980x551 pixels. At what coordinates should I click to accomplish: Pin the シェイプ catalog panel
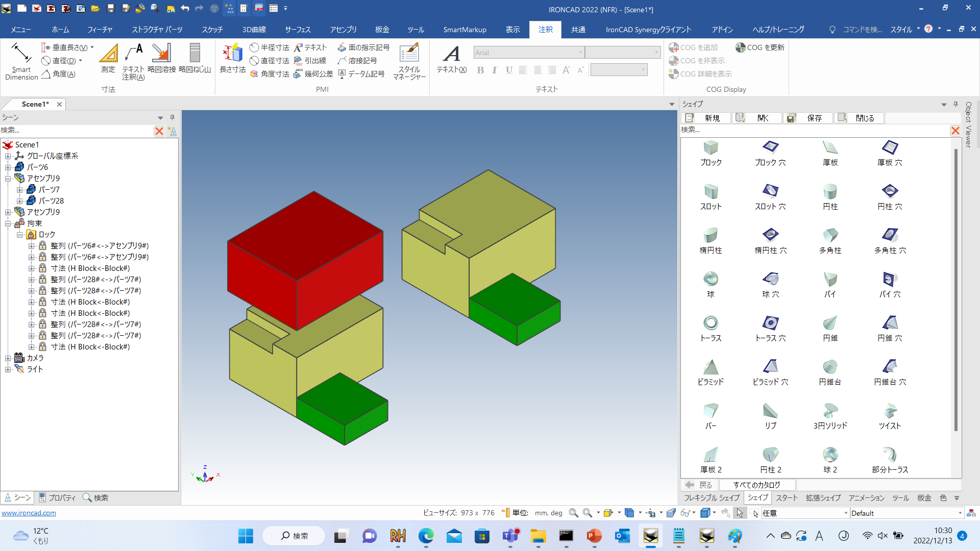pyautogui.click(x=955, y=104)
